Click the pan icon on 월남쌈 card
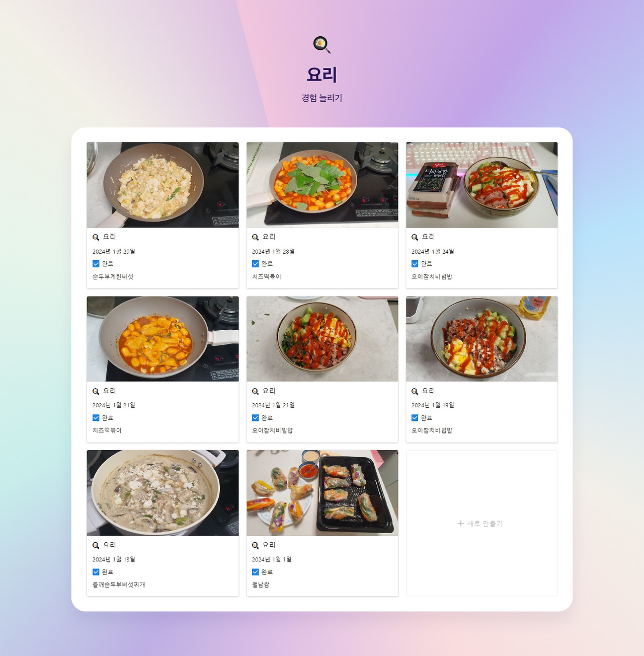Viewport: 644px width, 656px height. (x=256, y=545)
